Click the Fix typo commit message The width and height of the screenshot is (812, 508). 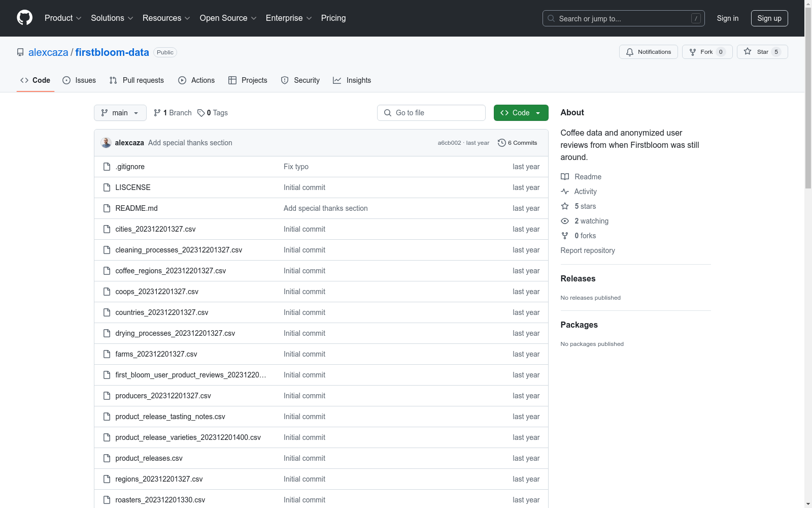click(x=296, y=167)
